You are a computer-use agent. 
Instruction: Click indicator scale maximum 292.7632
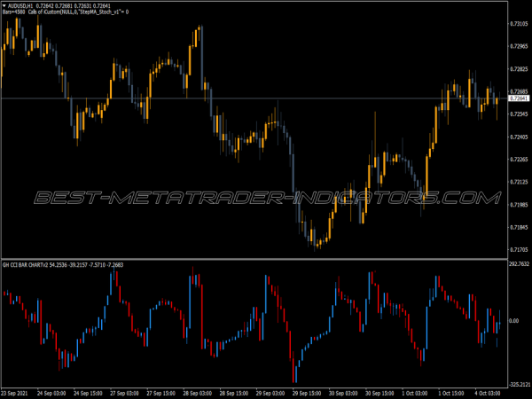coord(520,263)
